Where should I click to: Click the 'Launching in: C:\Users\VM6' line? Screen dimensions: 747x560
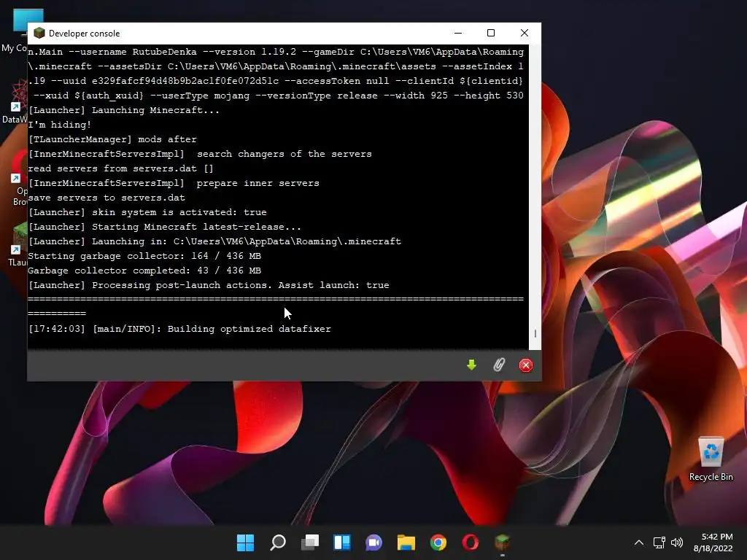pyautogui.click(x=214, y=241)
